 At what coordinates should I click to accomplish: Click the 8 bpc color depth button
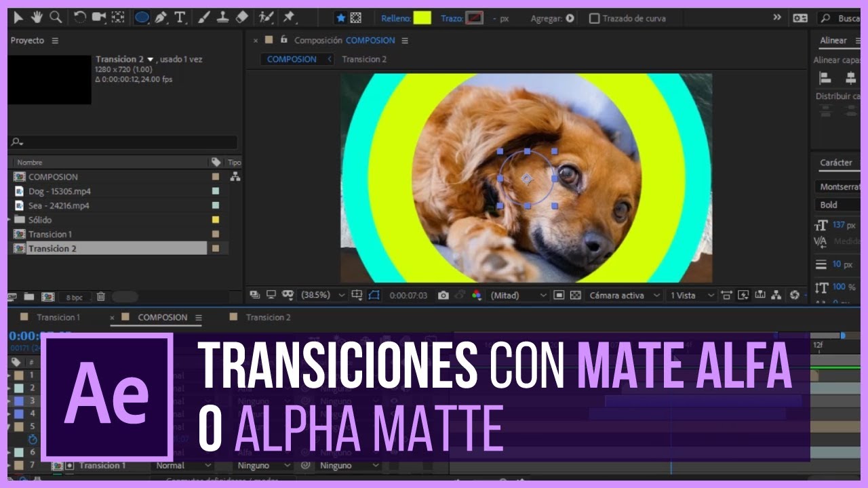pos(75,297)
